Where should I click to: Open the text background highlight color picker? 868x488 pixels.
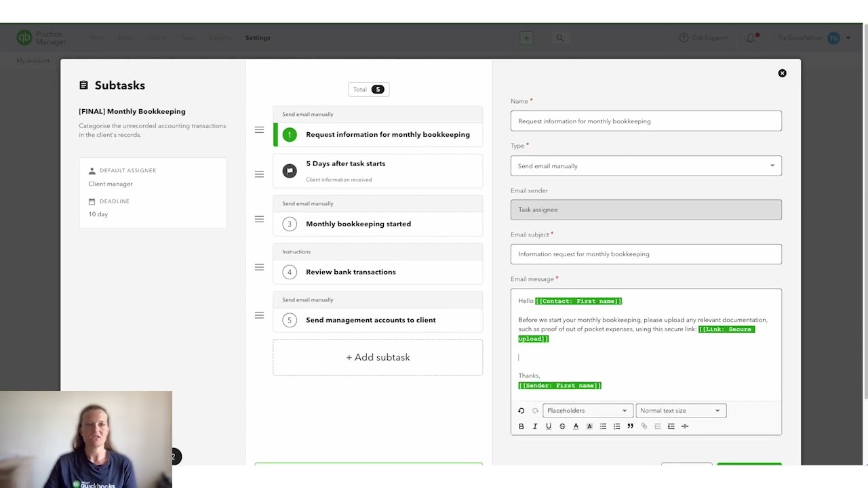tap(589, 426)
